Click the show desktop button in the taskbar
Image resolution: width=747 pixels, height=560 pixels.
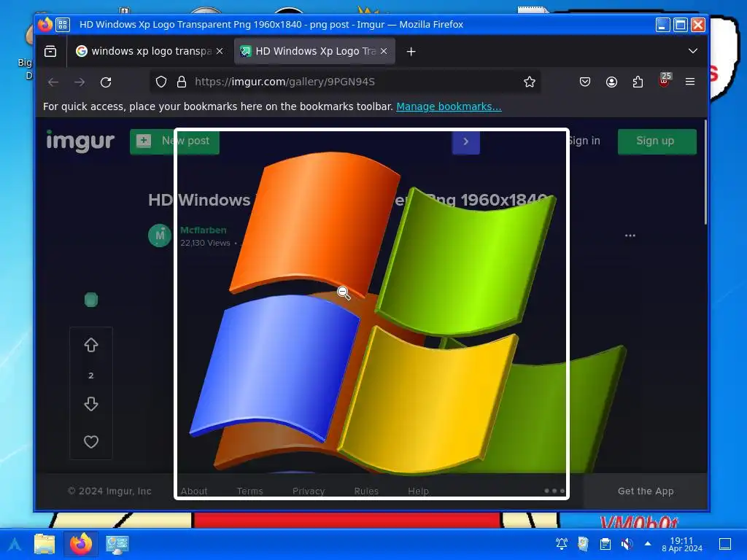[x=724, y=544]
